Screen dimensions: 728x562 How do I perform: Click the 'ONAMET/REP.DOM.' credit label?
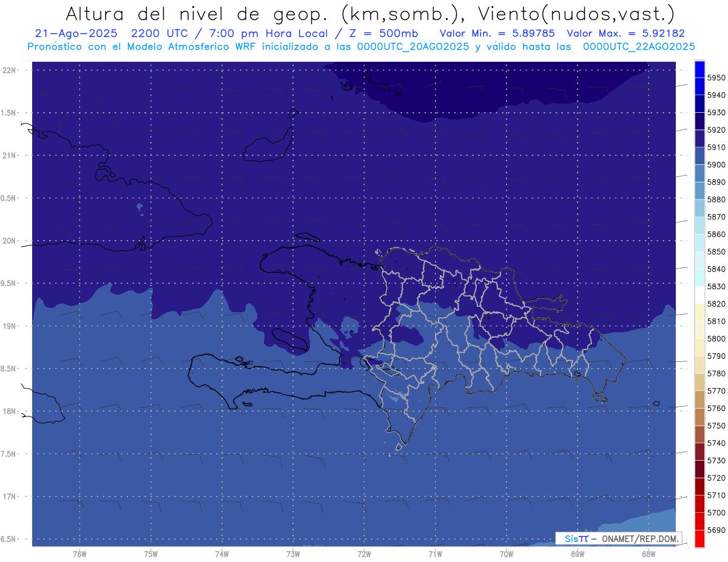click(x=639, y=538)
